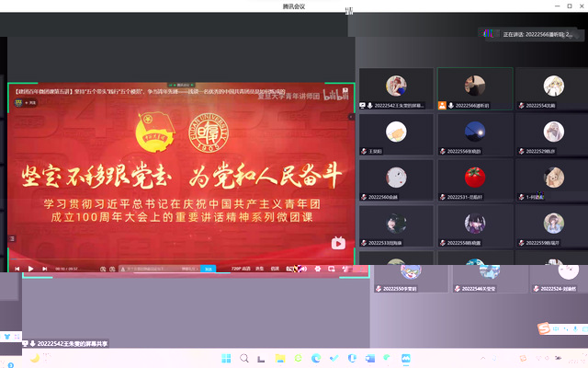Open the Word icon in taskbar

point(369,358)
